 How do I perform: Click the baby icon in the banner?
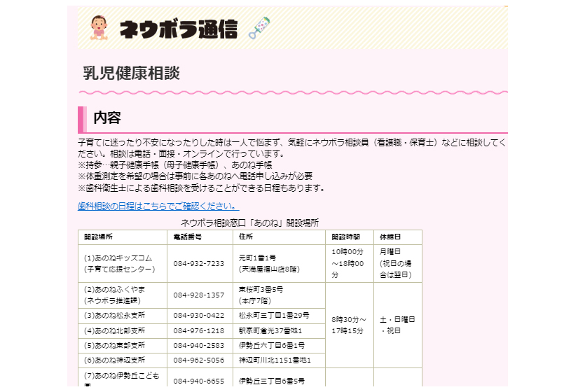(99, 27)
